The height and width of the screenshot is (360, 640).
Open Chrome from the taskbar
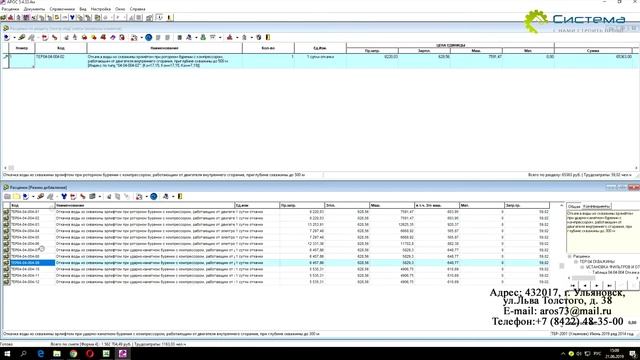tap(73, 354)
